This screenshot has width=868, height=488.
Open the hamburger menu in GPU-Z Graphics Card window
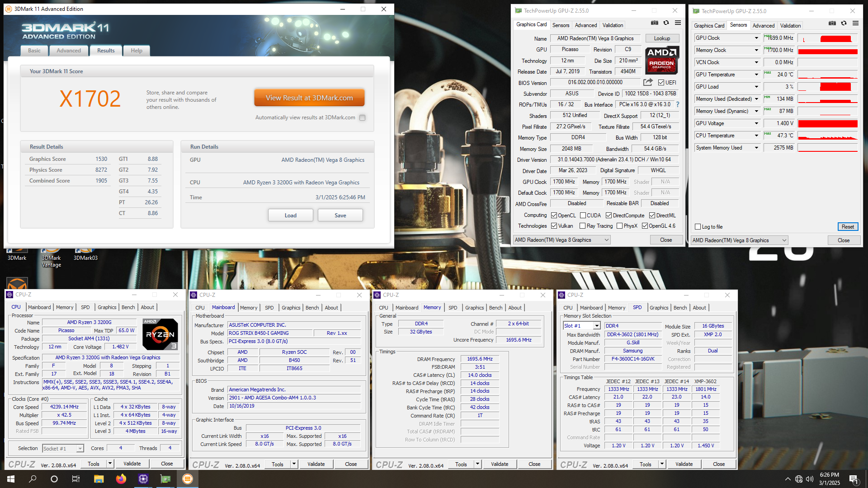click(678, 23)
